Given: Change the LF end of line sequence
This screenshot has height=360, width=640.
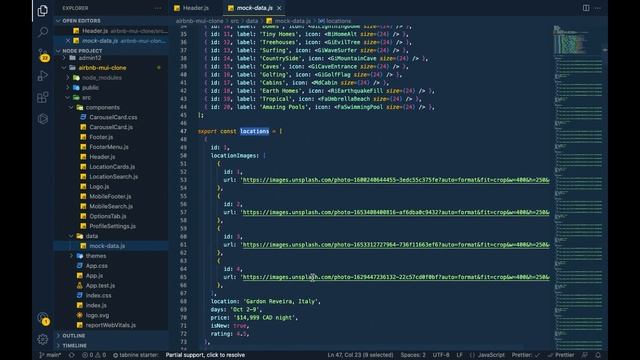Looking at the screenshot, I should pyautogui.click(x=459, y=355).
